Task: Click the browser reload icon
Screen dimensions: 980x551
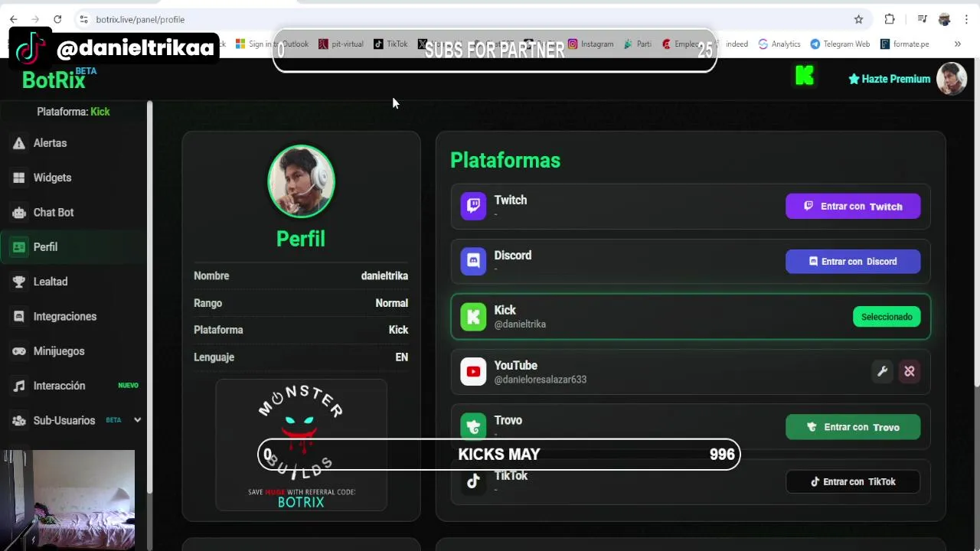Action: (x=57, y=19)
